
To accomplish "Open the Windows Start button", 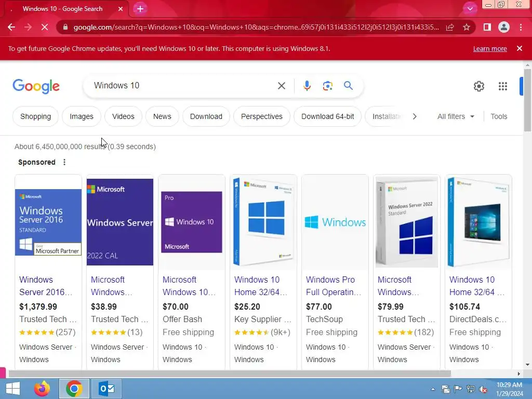I will click(13, 389).
